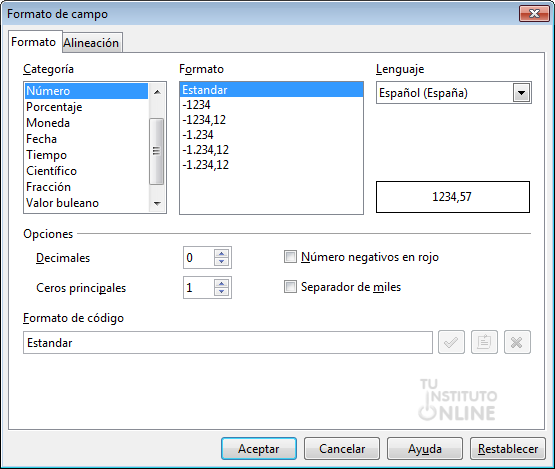Screen dimensions: 555x469
Task: Click the green checkmark apply format code icon
Action: pyautogui.click(x=451, y=342)
